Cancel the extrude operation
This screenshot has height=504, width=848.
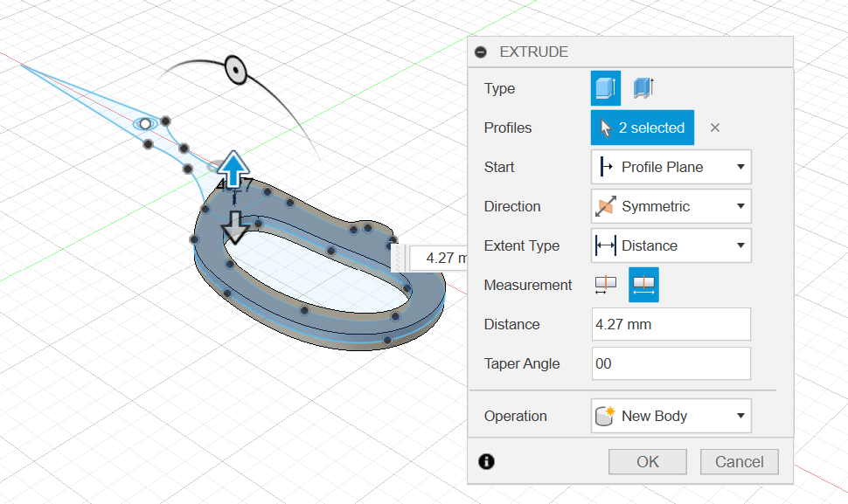[739, 462]
